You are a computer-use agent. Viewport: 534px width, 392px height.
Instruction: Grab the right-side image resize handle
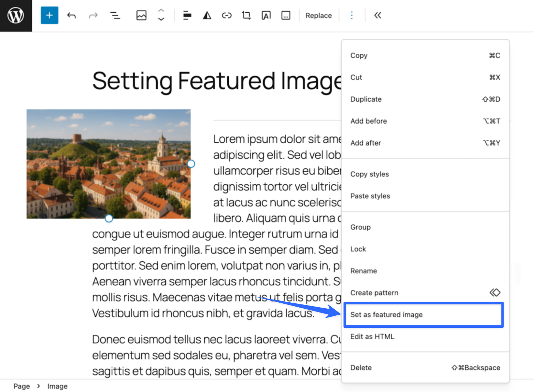coord(191,164)
